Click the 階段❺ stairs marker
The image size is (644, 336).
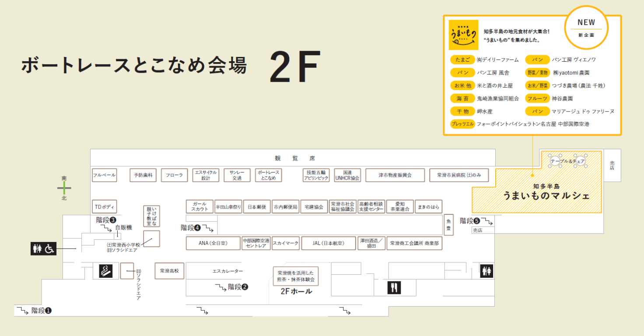coord(476,221)
